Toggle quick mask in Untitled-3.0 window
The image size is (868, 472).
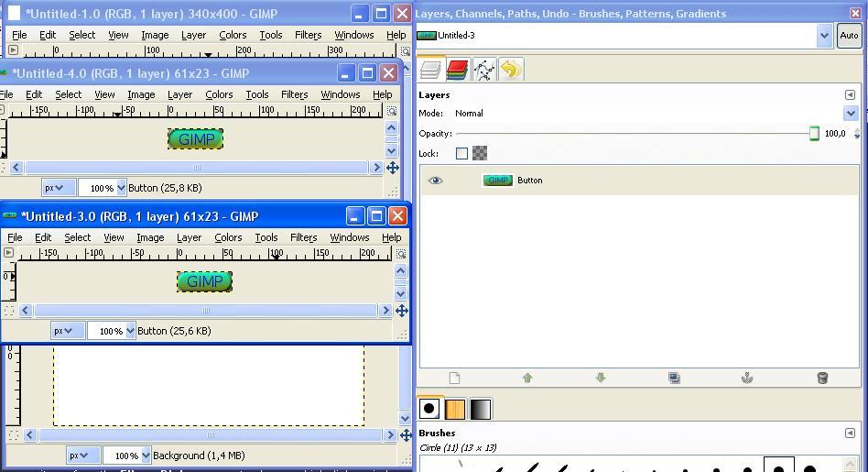[9, 311]
